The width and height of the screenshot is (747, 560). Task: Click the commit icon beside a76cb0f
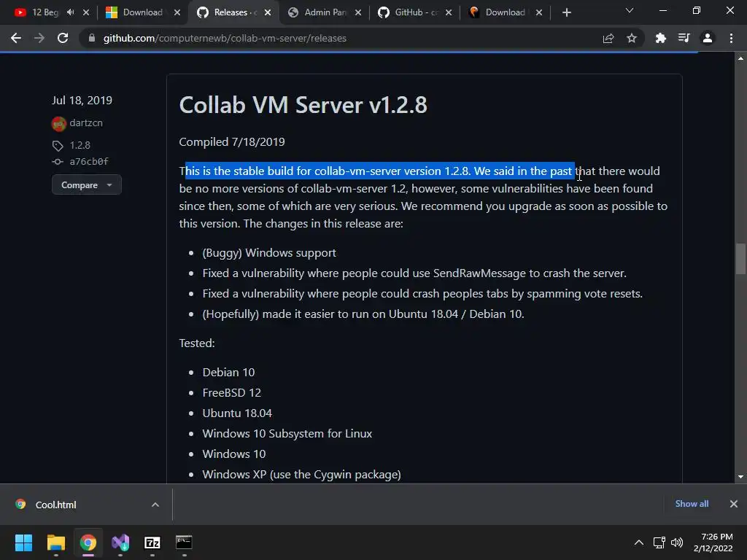tap(58, 162)
